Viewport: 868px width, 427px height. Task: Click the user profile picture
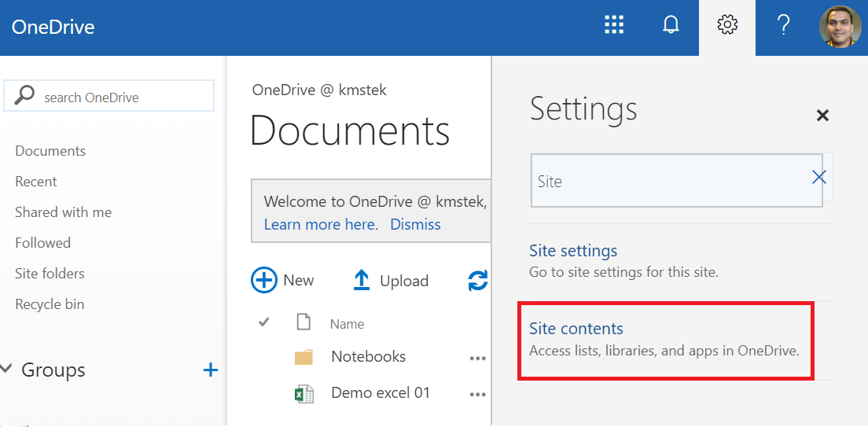(840, 27)
